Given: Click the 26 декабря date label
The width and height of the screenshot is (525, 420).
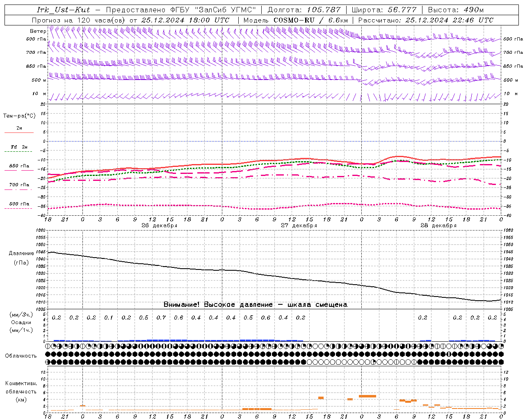Looking at the screenshot, I should point(159,226).
